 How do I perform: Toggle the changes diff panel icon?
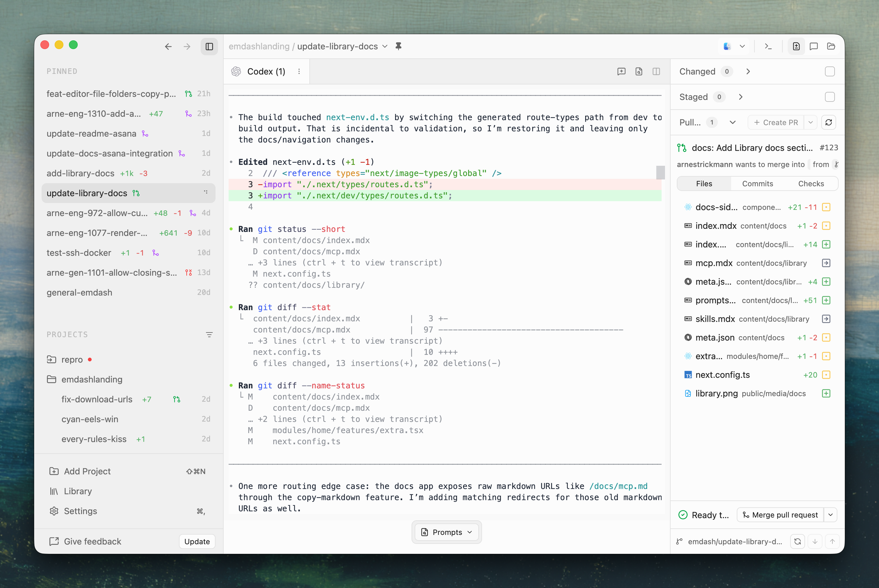pyautogui.click(x=796, y=47)
